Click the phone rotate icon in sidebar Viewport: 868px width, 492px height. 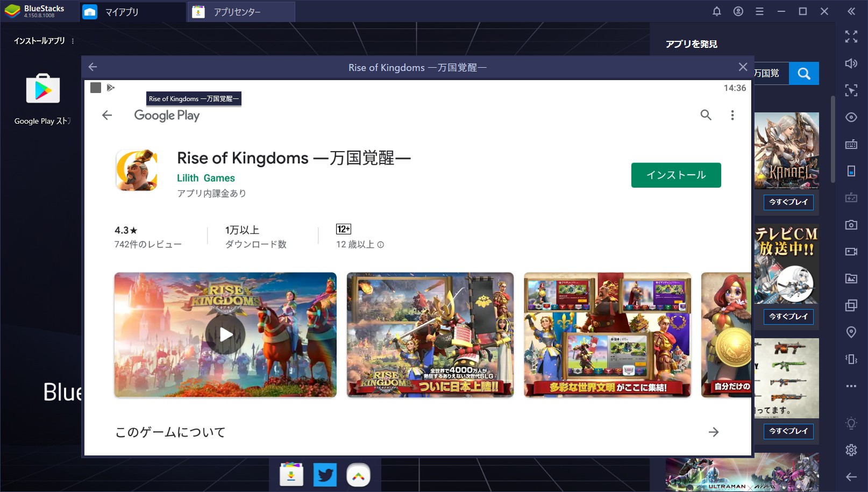coord(851,171)
